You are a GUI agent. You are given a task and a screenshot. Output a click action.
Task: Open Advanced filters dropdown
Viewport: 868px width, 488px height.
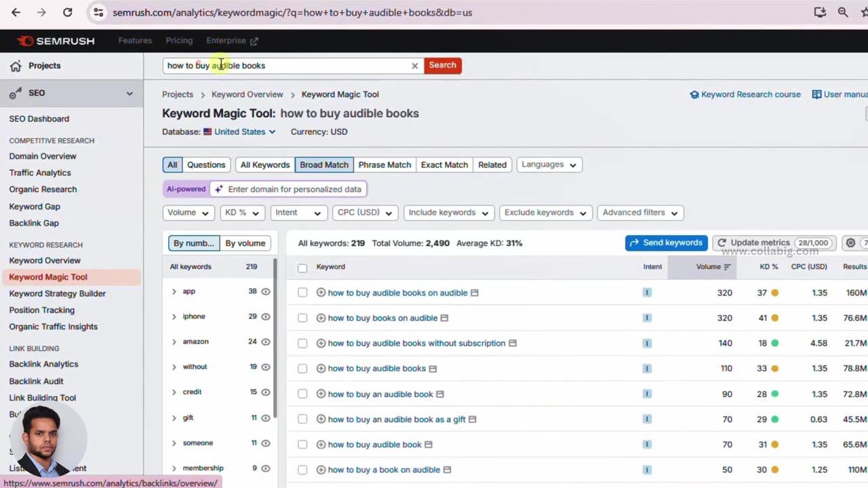point(640,213)
